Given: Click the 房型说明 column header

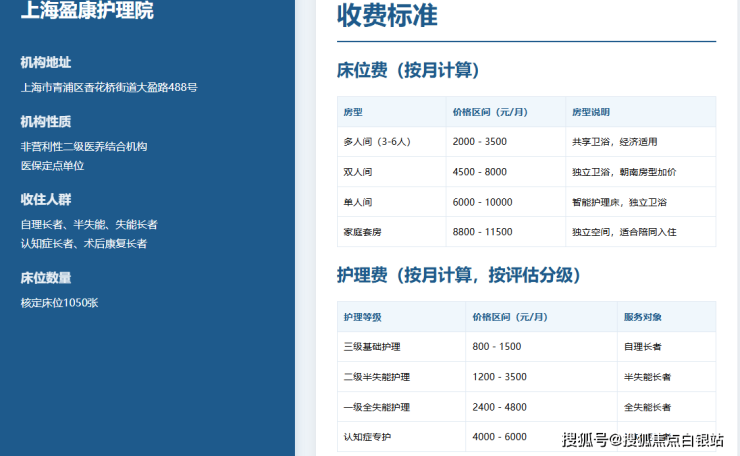Looking at the screenshot, I should tap(591, 112).
